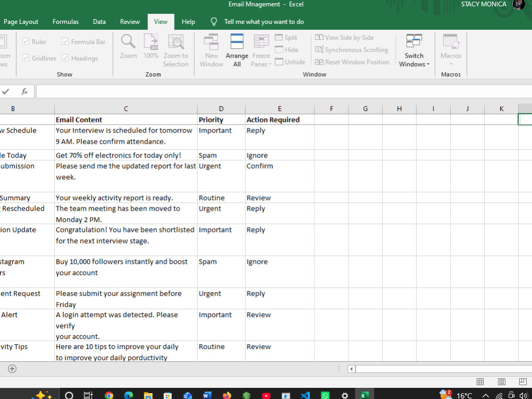Open Word from the taskbar
Viewport: 532px width, 399px height.
tap(207, 395)
